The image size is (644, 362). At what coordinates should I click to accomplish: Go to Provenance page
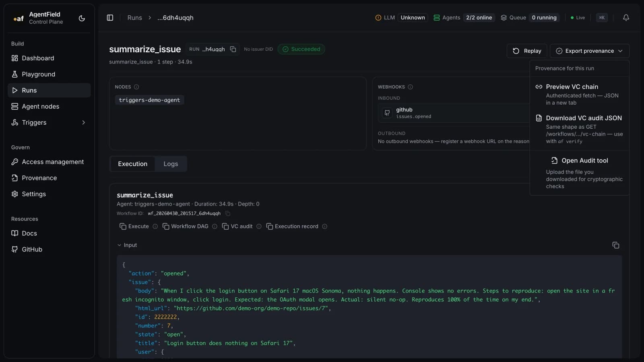click(49, 178)
